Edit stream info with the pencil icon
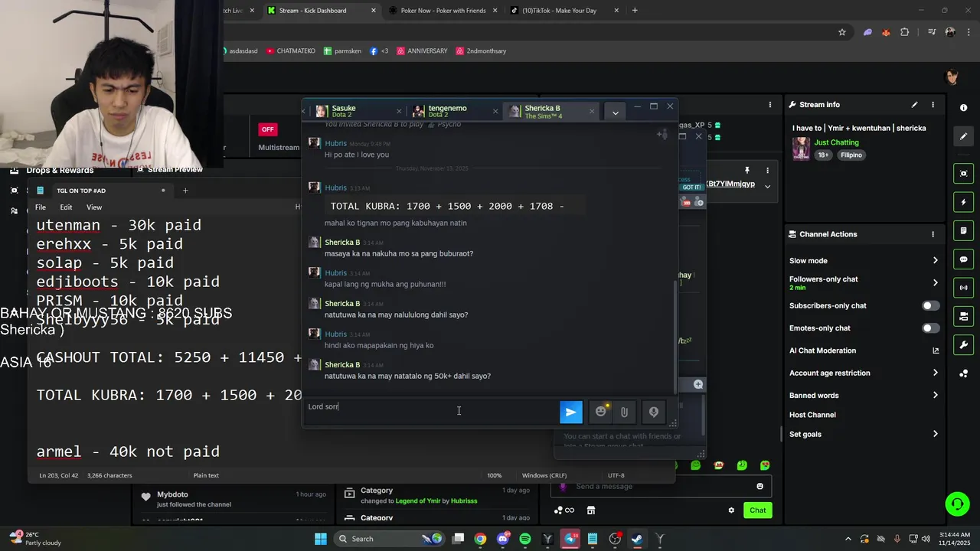Viewport: 980px width, 551px height. (914, 105)
